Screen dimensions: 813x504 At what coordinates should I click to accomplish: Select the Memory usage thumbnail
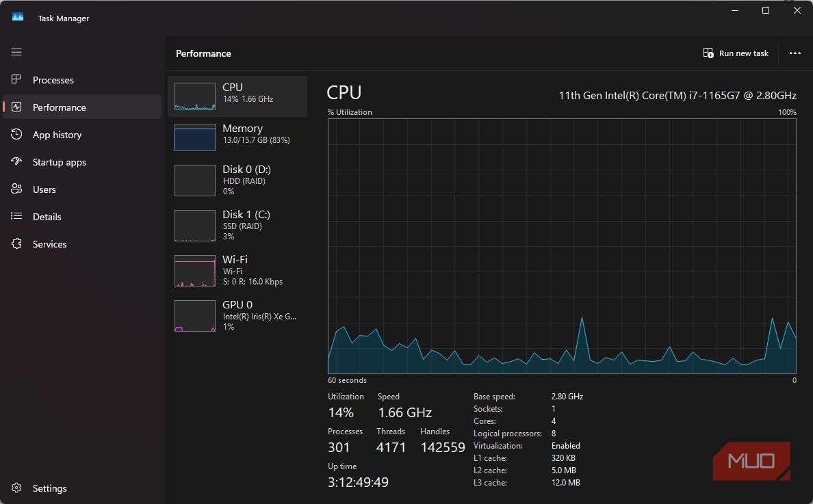[x=195, y=137]
